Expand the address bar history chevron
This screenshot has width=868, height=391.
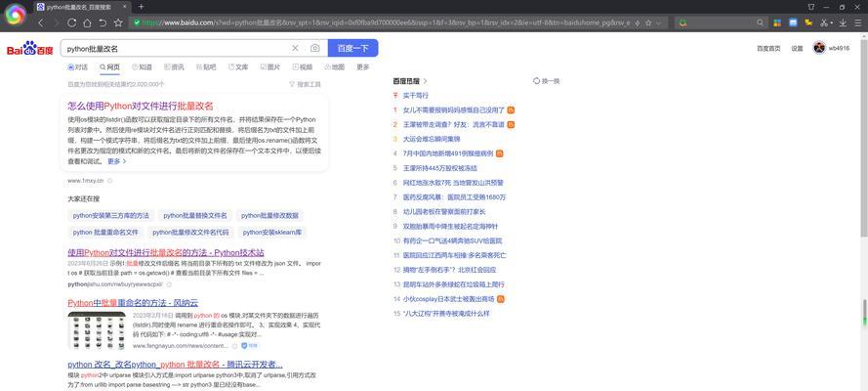point(658,23)
